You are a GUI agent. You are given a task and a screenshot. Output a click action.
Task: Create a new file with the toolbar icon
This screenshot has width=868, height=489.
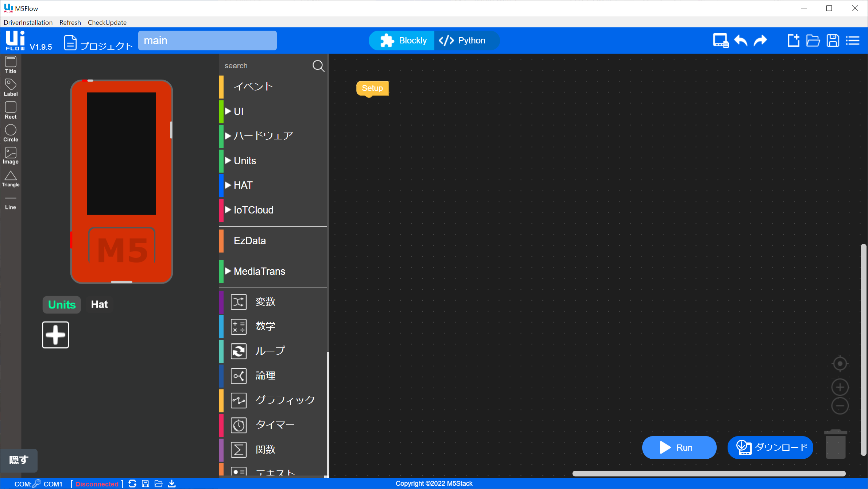coord(793,41)
